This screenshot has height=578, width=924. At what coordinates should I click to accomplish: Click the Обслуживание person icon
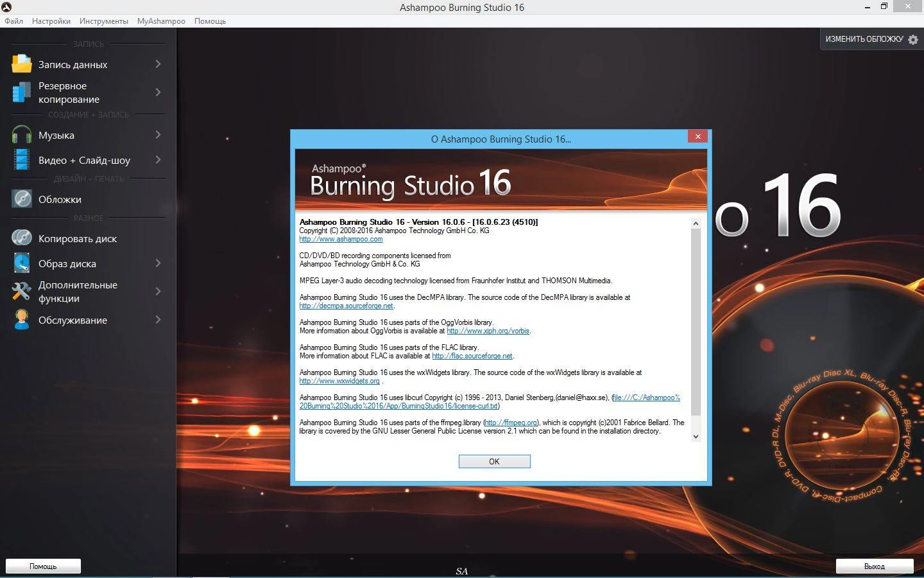[x=21, y=320]
